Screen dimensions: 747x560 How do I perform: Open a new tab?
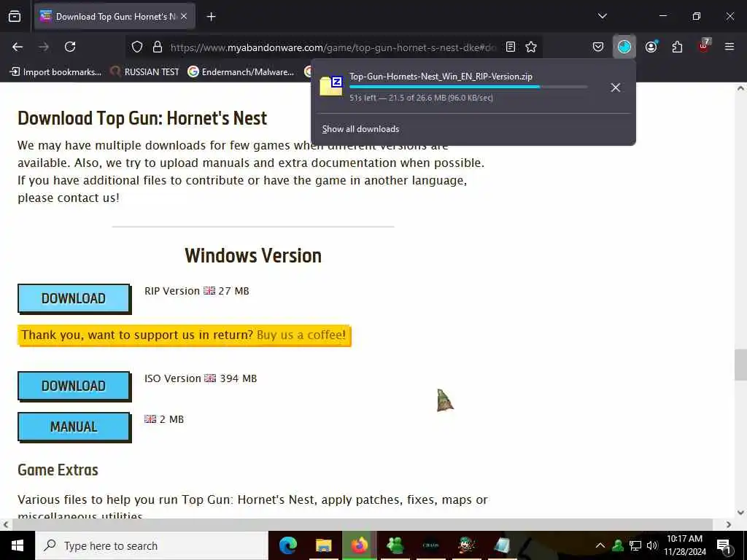211,17
